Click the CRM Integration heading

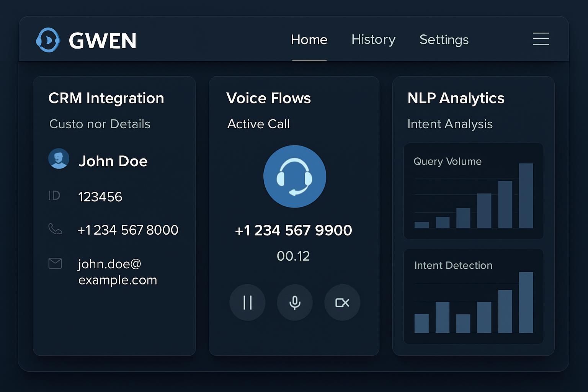[106, 98]
